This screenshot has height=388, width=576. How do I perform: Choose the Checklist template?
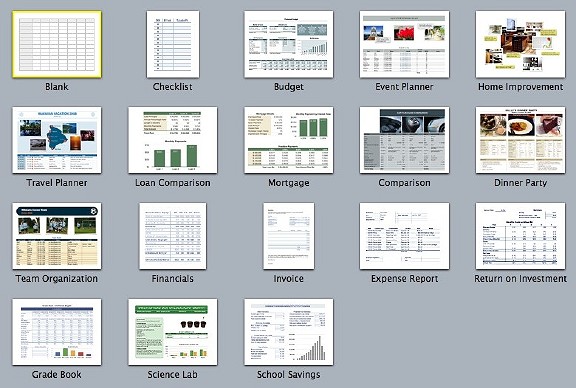173,44
